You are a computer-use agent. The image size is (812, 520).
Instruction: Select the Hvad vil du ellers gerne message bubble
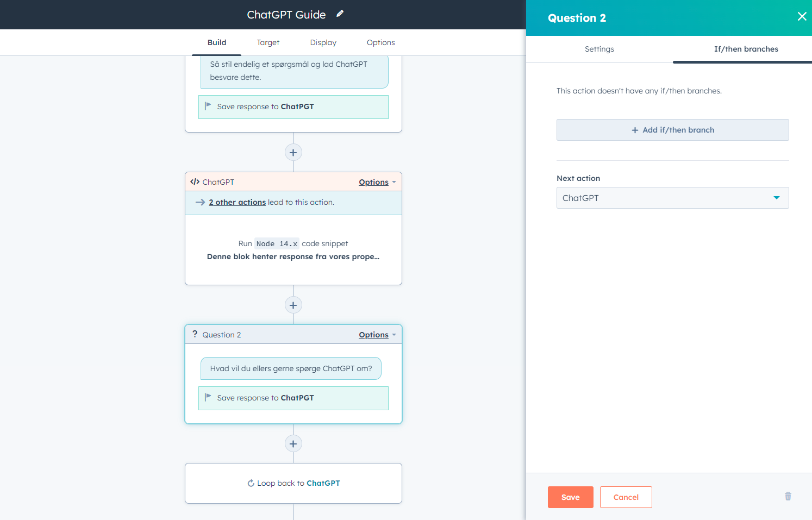pos(291,368)
